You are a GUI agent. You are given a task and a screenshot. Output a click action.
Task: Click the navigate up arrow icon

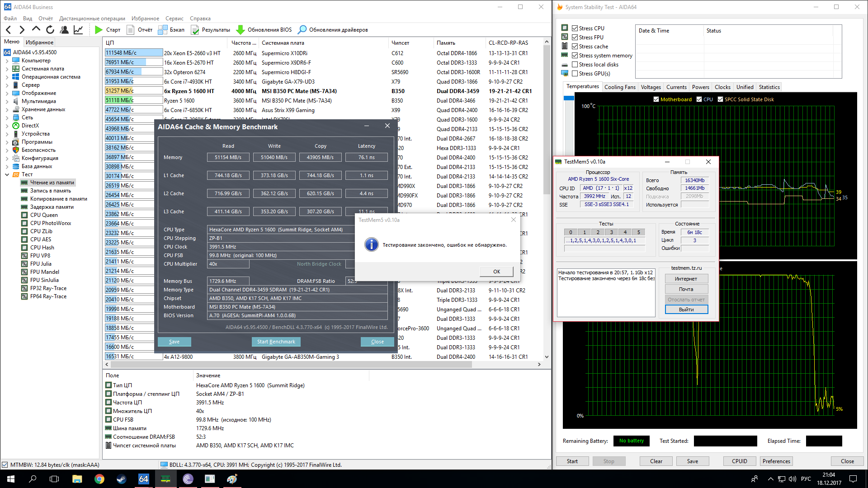[x=36, y=29]
